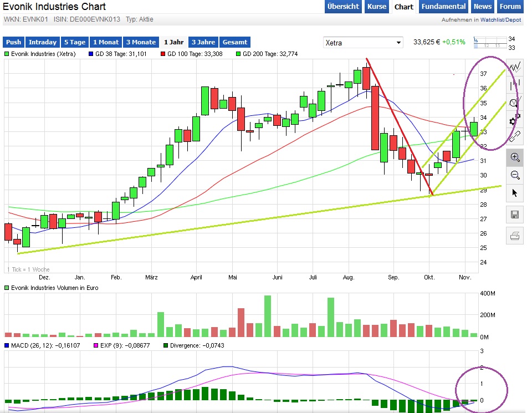This screenshot has width=532, height=413.
Task: Open the indicators tool icon
Action: (515, 103)
